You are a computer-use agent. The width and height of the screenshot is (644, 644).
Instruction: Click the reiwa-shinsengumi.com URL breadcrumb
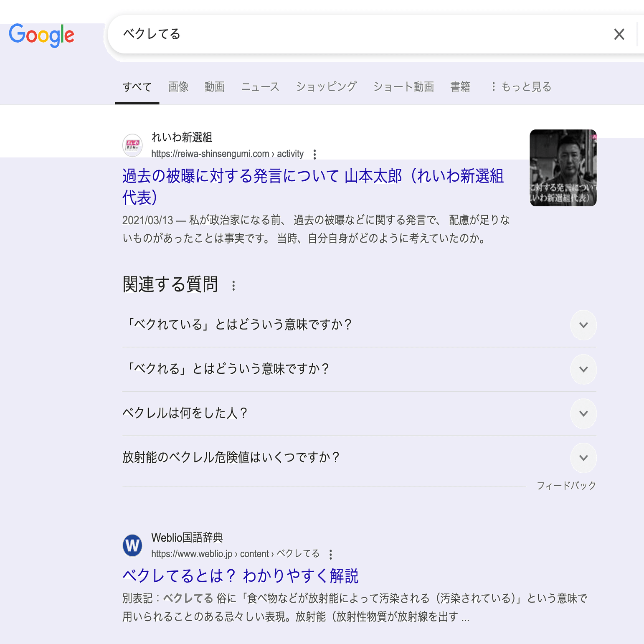pos(227,154)
